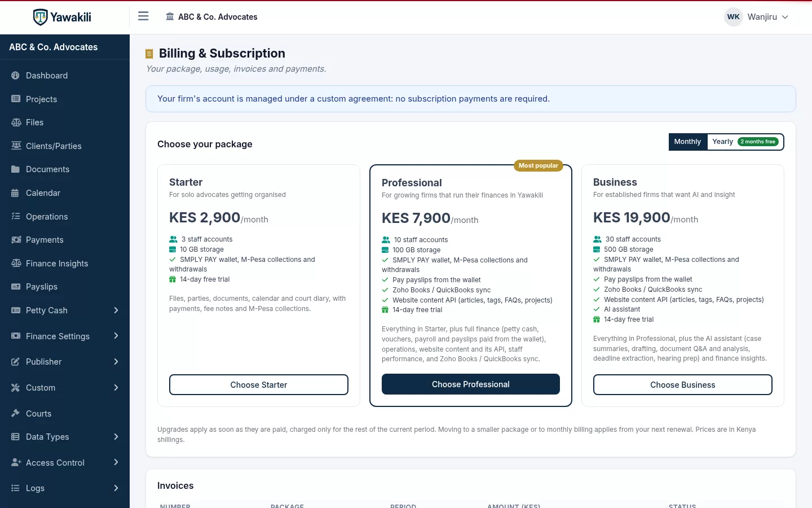Open Access Control in sidebar
The height and width of the screenshot is (508, 812).
(x=65, y=463)
